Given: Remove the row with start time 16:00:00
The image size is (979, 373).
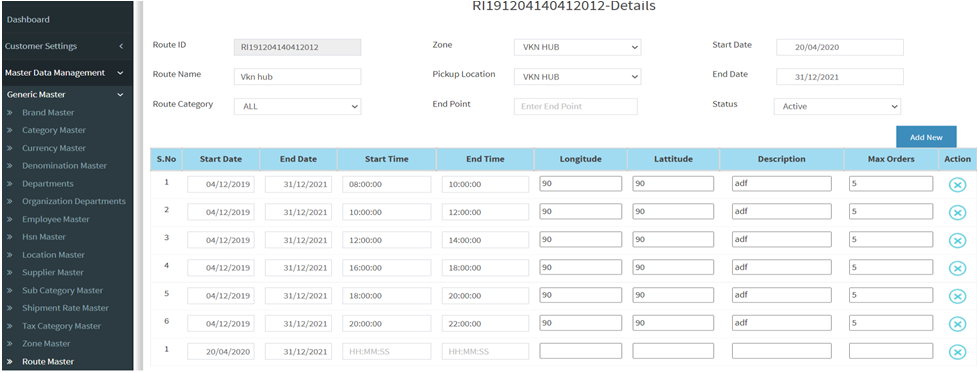Looking at the screenshot, I should pyautogui.click(x=957, y=268).
